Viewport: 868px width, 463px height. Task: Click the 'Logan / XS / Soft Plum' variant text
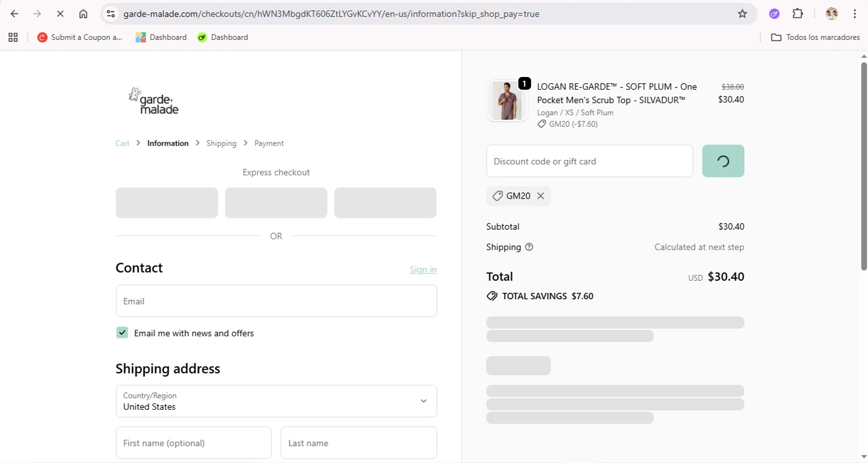[x=575, y=113]
